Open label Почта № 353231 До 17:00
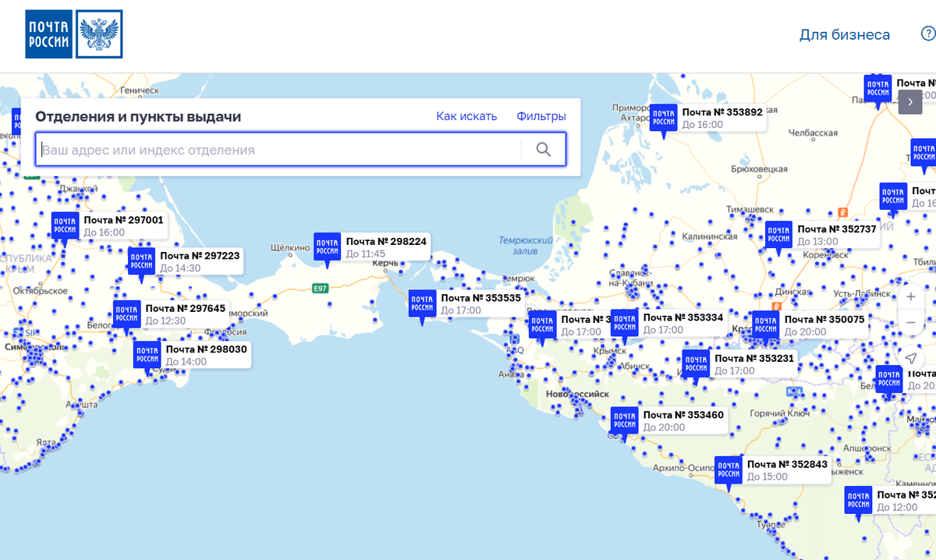936x560 pixels. click(753, 364)
